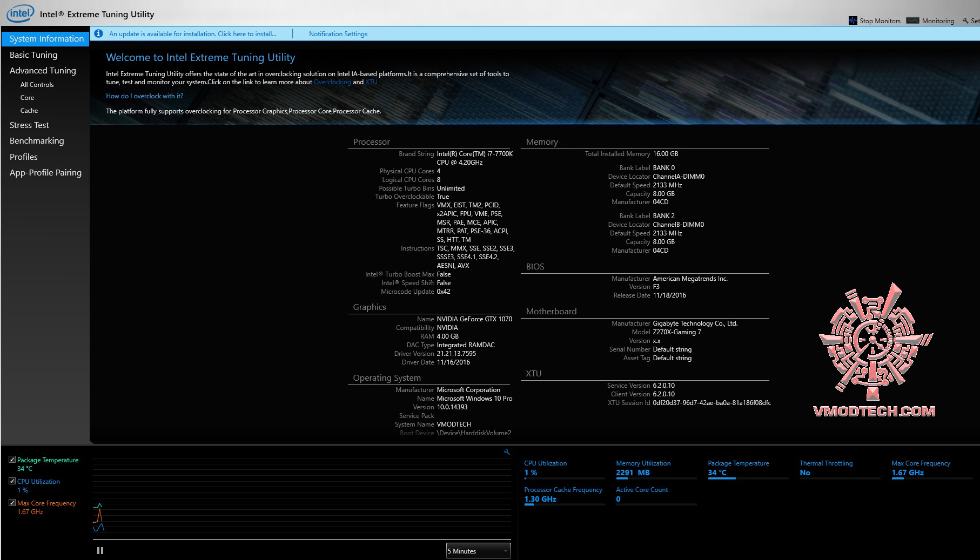Click the Intel logo icon

click(x=21, y=13)
